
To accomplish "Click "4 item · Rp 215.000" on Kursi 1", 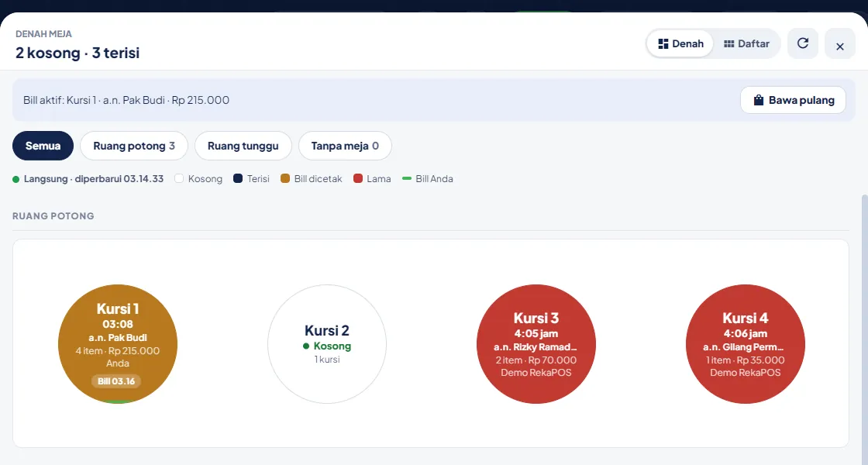I will click(x=117, y=350).
